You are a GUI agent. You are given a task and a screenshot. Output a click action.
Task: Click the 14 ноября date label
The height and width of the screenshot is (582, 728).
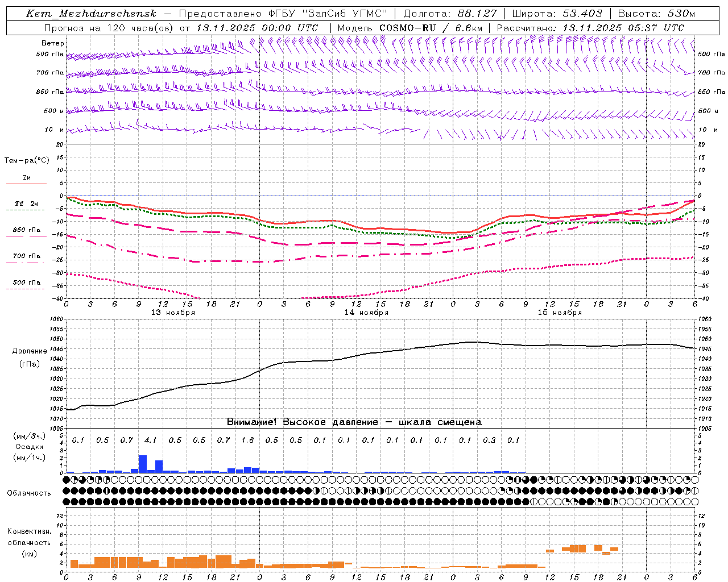[366, 313]
